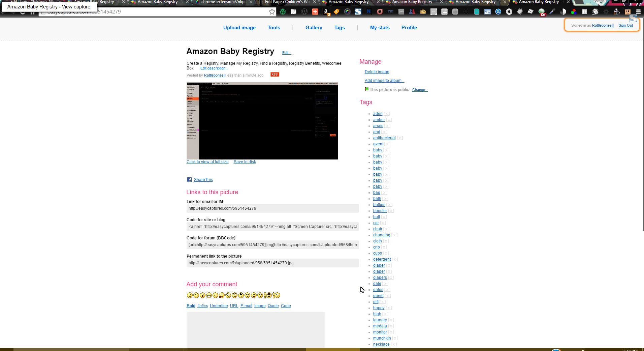Open the 'booster' tag link

tap(380, 211)
